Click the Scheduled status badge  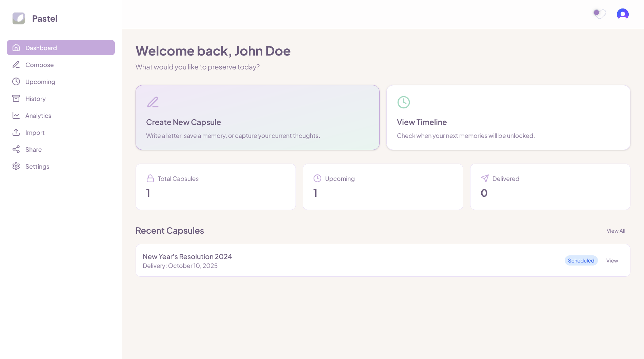581,261
